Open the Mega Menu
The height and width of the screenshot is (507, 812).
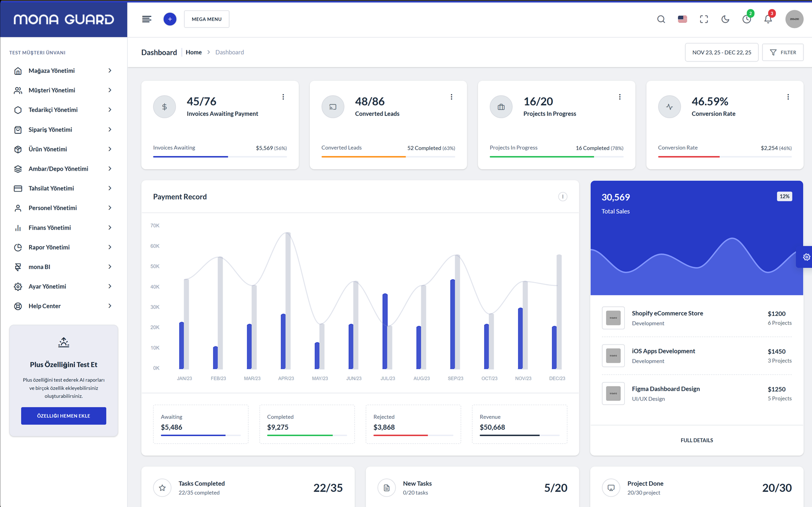tap(206, 19)
